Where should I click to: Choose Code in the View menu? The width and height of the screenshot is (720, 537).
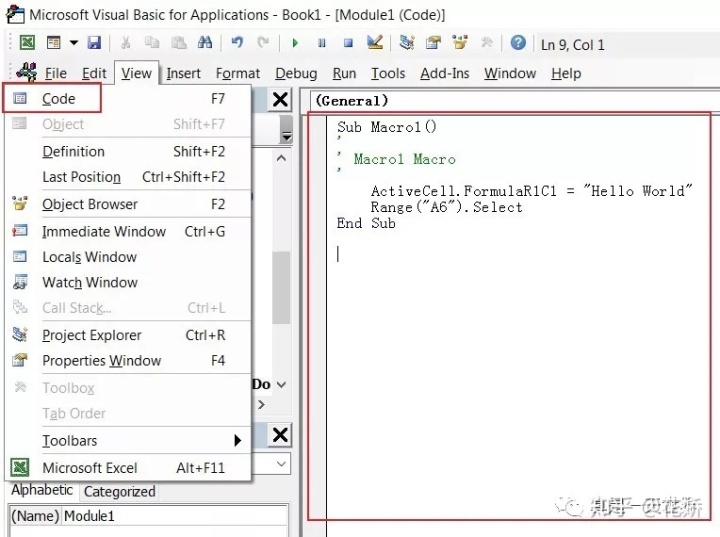point(129,98)
